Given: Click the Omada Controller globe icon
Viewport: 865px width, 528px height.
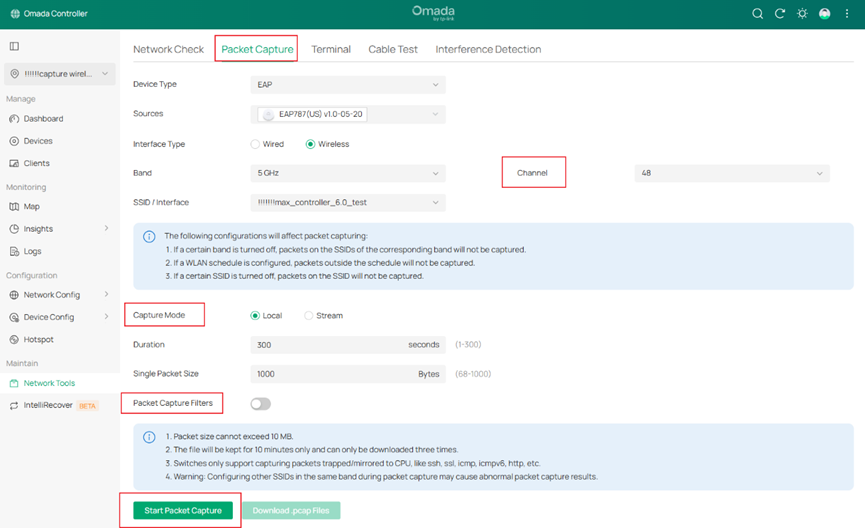Looking at the screenshot, I should (15, 14).
